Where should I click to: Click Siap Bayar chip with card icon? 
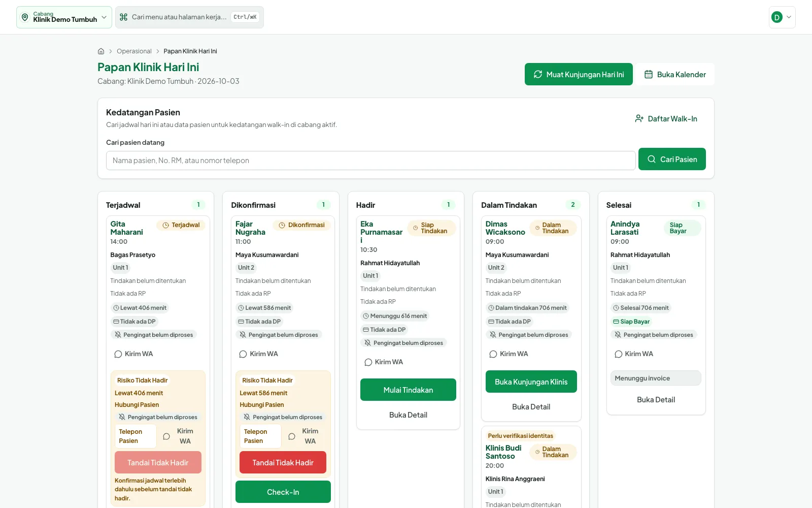pos(631,322)
